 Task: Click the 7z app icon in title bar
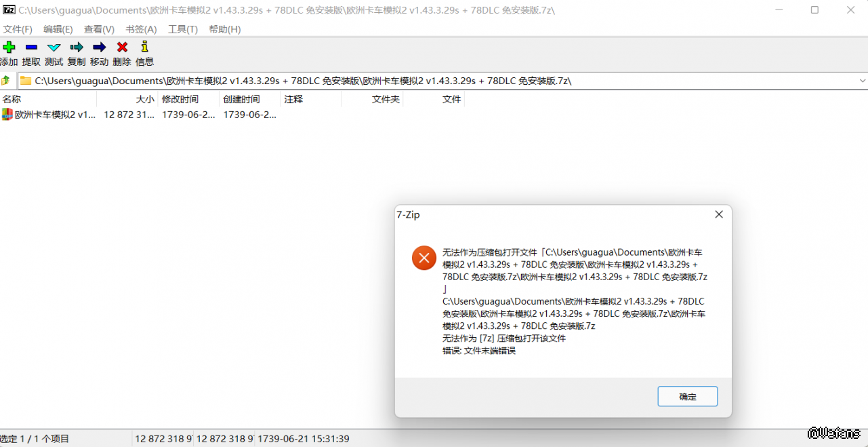click(x=8, y=10)
